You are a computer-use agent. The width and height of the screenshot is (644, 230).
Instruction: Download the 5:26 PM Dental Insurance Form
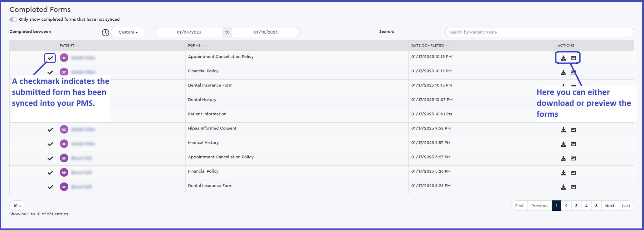click(x=563, y=187)
